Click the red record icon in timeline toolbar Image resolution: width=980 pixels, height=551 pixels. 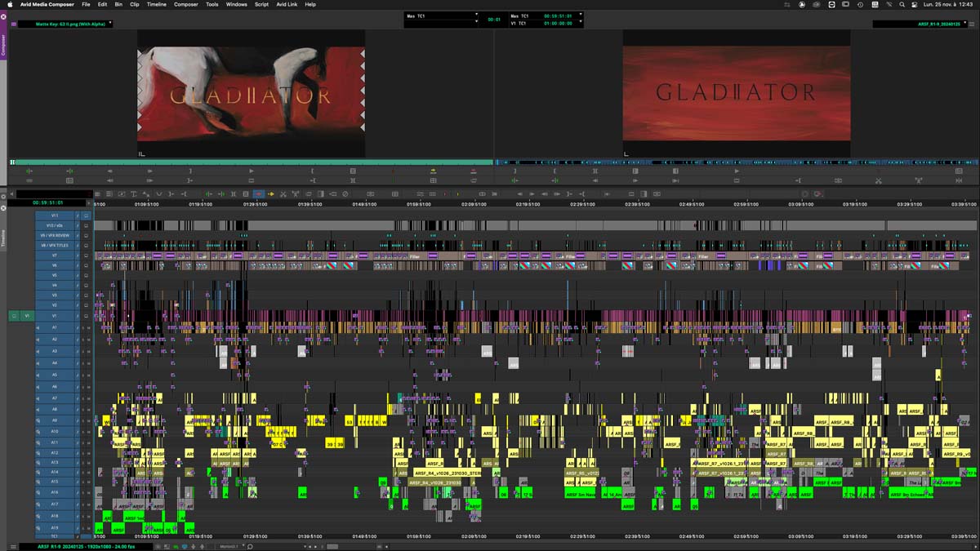[819, 193]
